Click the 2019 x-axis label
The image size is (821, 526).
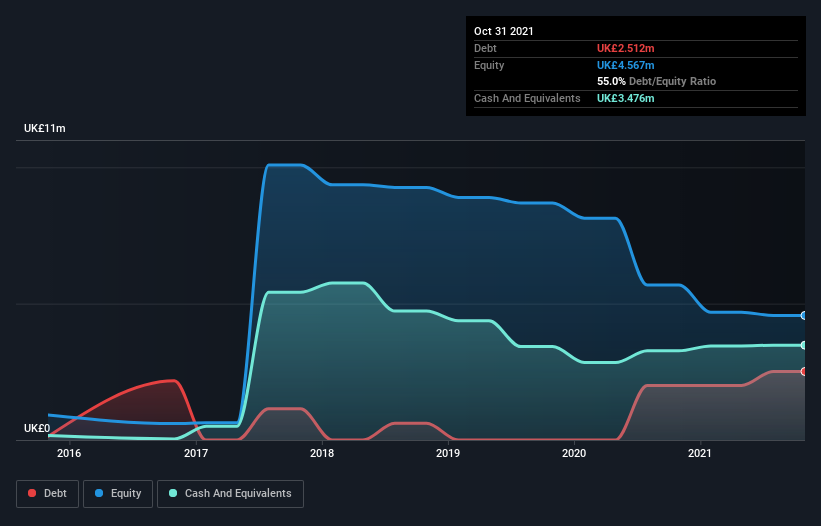click(448, 453)
